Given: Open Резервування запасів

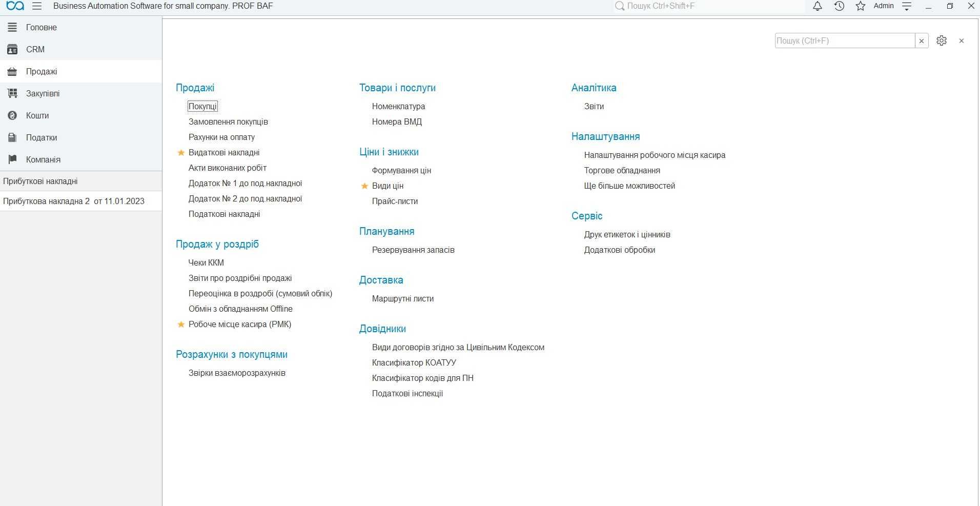Looking at the screenshot, I should (413, 250).
